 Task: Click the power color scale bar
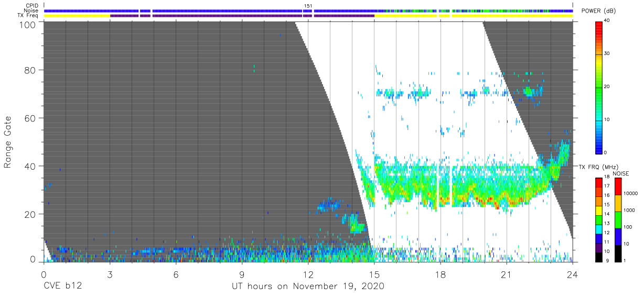pyautogui.click(x=599, y=87)
